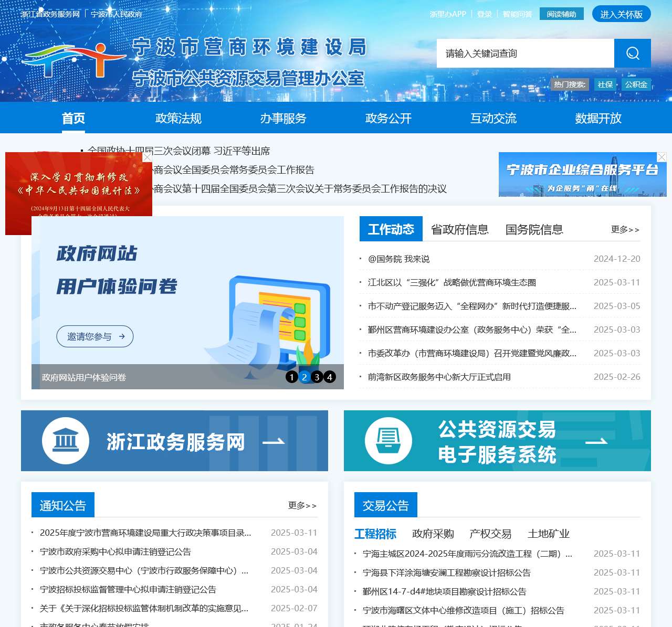Open notice 2025年度宁波市营商环境建设局重大行政决策事项目录
This screenshot has height=627, width=672.
coord(145,533)
